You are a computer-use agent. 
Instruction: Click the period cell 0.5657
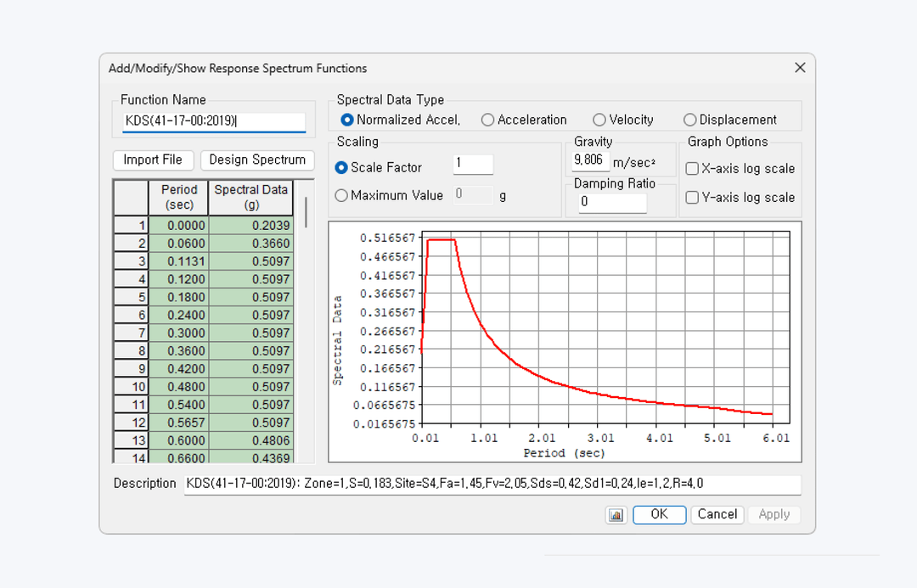pos(179,423)
